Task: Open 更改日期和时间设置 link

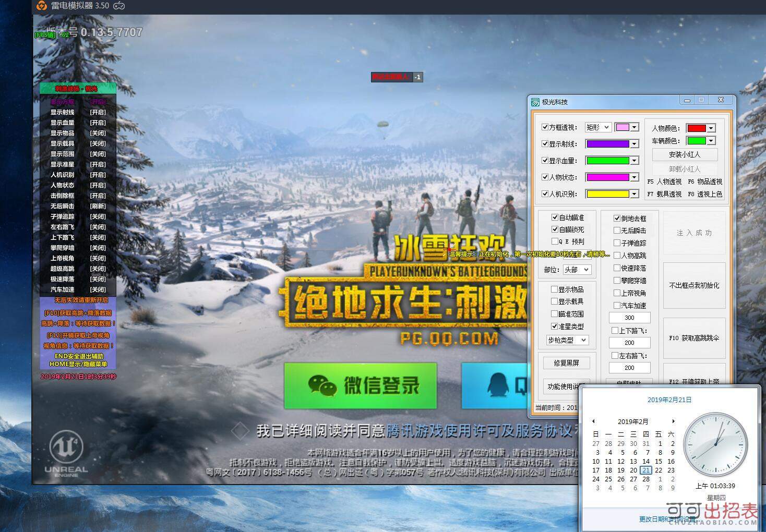Action: point(669,519)
